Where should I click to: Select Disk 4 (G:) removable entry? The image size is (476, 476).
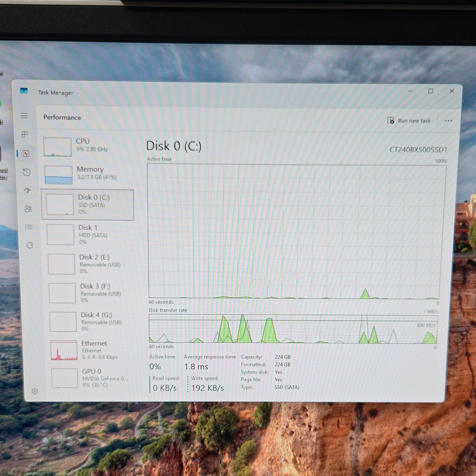tap(92, 322)
